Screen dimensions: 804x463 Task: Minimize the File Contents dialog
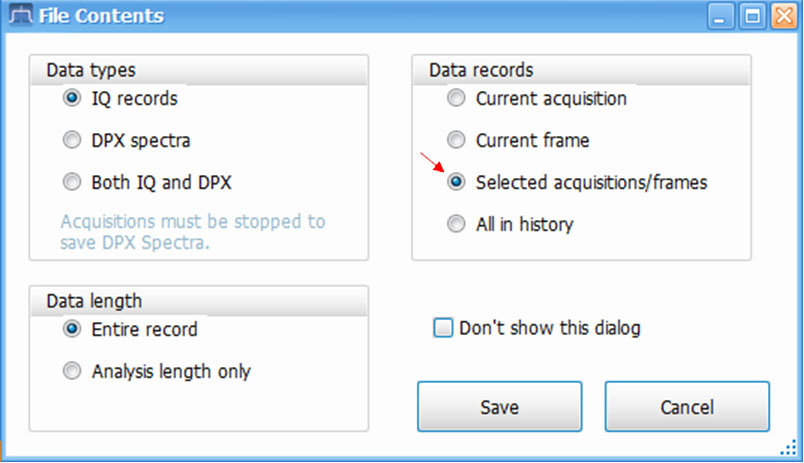(x=725, y=16)
